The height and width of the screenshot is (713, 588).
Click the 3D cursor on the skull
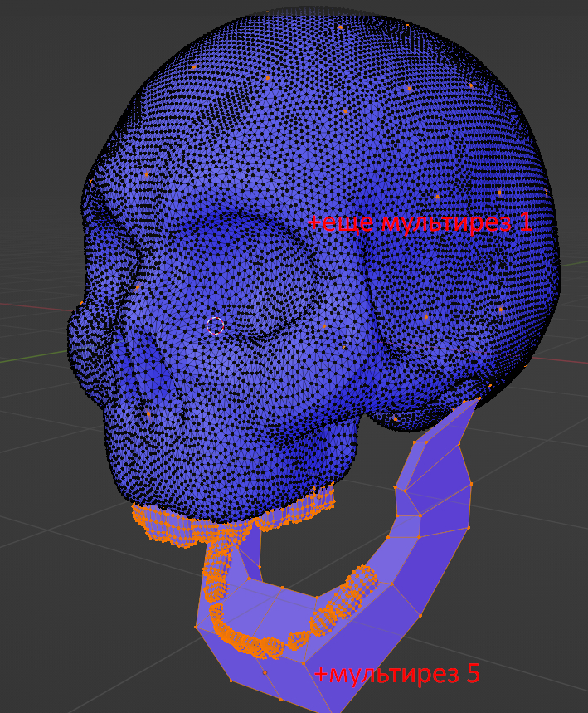click(215, 325)
